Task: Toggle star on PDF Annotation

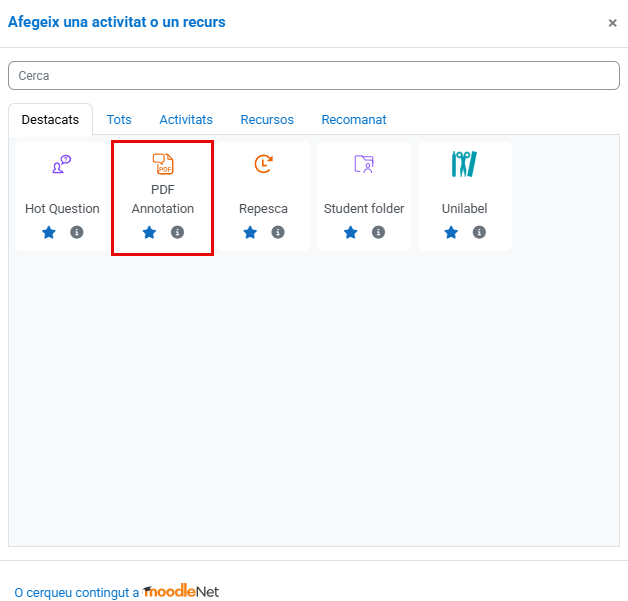Action: pyautogui.click(x=149, y=232)
